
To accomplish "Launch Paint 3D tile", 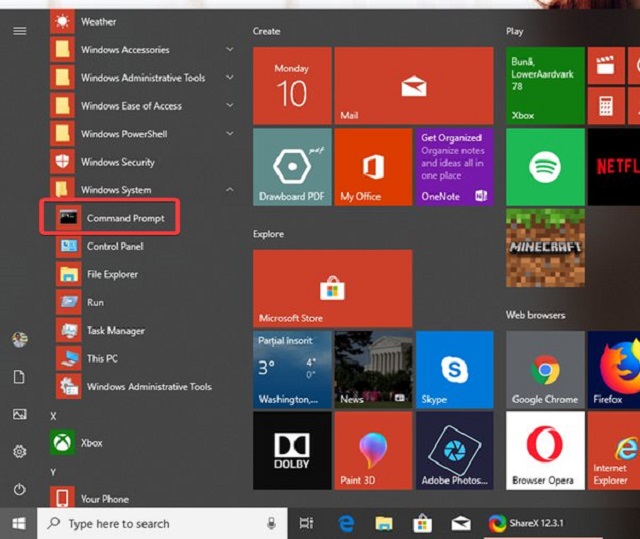I will (373, 450).
